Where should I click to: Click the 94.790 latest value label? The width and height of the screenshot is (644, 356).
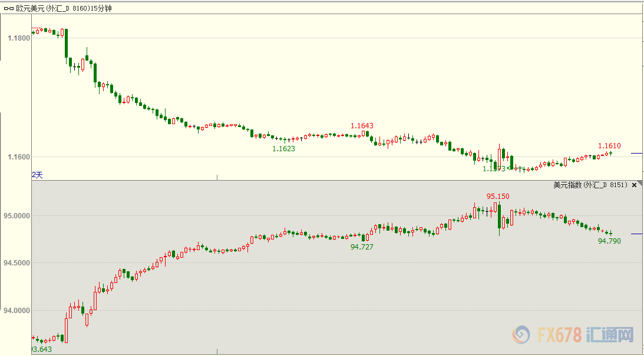(609, 241)
